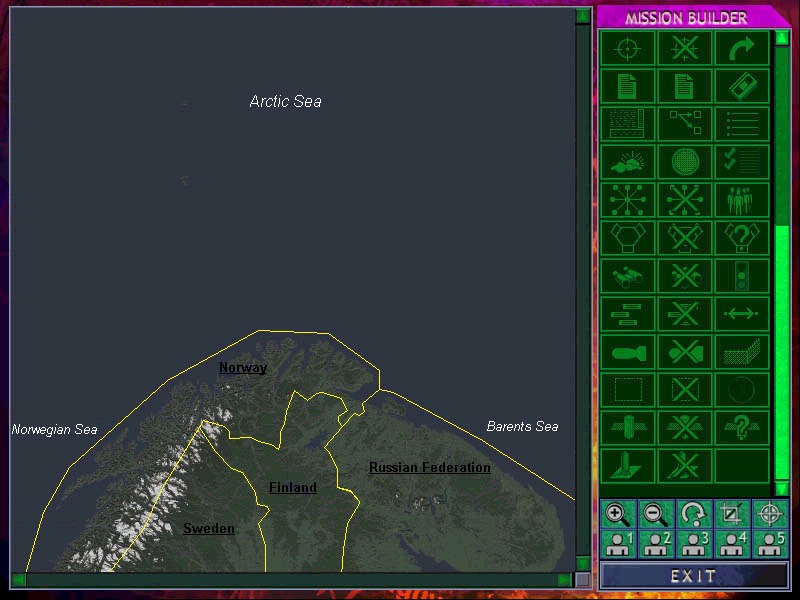Click the bomb-shaped icon
800x600 pixels.
point(627,352)
